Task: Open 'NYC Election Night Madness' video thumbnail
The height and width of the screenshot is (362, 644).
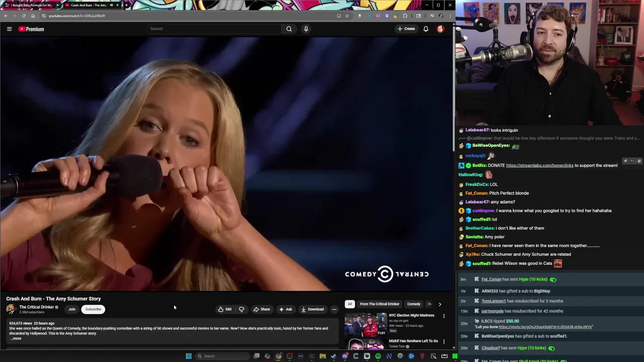Action: pyautogui.click(x=366, y=324)
